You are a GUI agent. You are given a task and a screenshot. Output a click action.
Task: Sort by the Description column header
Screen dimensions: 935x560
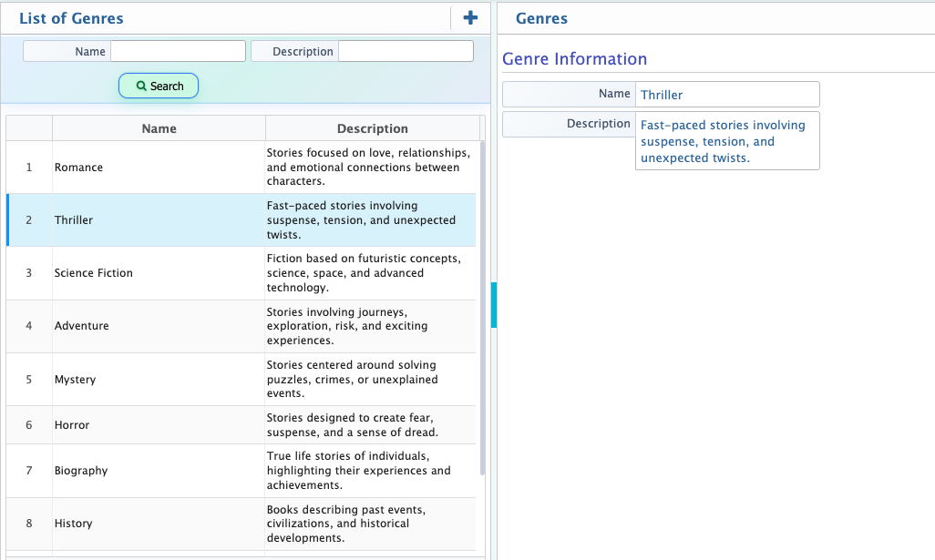[372, 128]
